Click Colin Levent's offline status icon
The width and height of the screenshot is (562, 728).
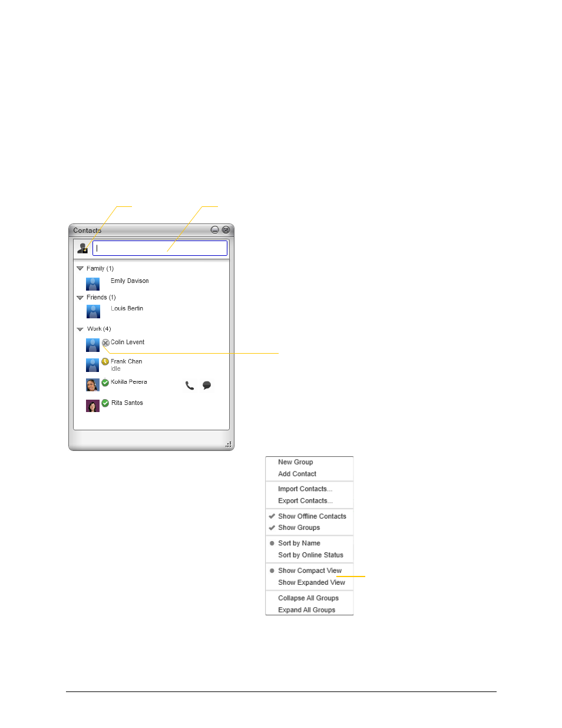coord(105,342)
